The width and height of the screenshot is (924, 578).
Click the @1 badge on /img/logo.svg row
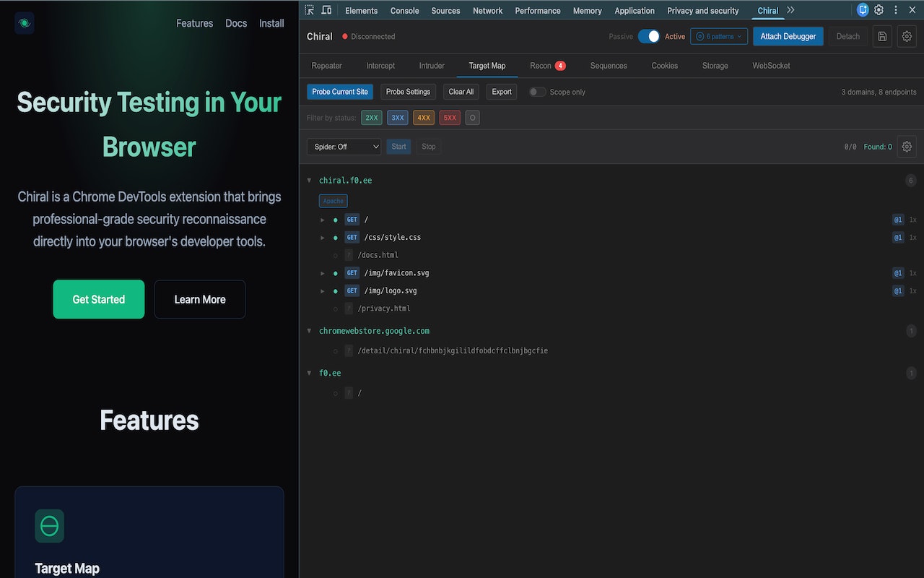click(x=898, y=290)
